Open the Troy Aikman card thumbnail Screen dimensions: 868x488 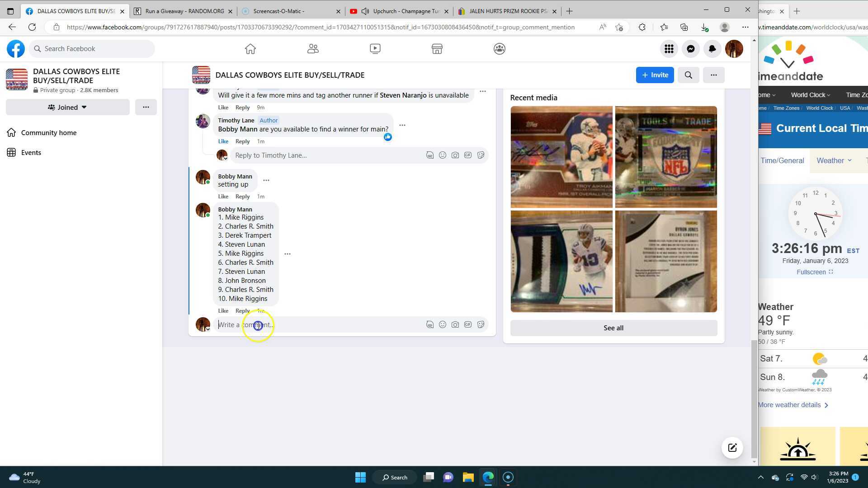pos(561,157)
